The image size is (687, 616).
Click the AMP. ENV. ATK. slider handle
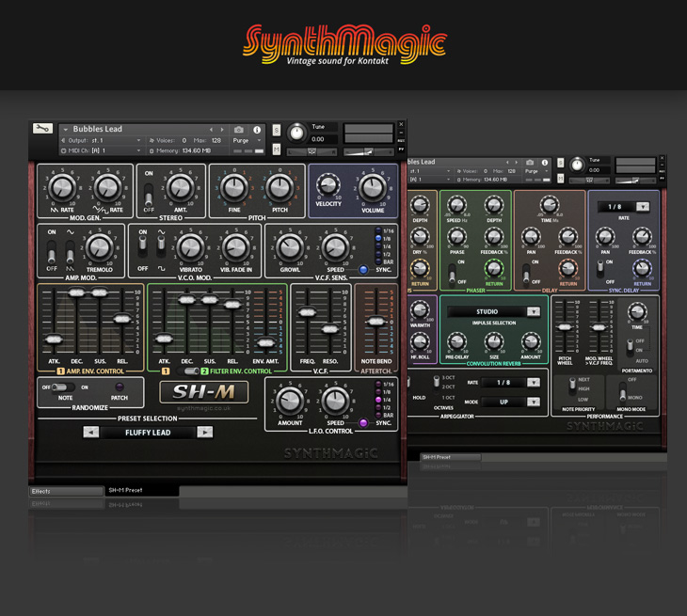coord(54,339)
